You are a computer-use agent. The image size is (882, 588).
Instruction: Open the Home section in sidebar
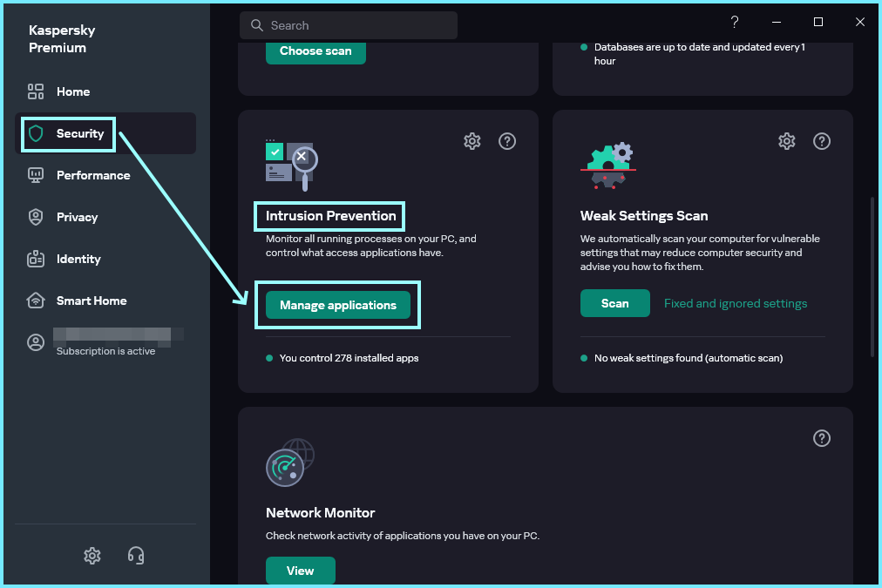click(105, 91)
